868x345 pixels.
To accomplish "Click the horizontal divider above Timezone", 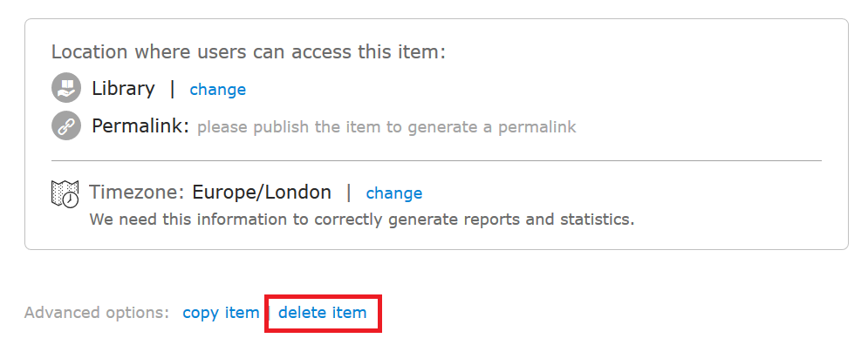I will (x=436, y=160).
